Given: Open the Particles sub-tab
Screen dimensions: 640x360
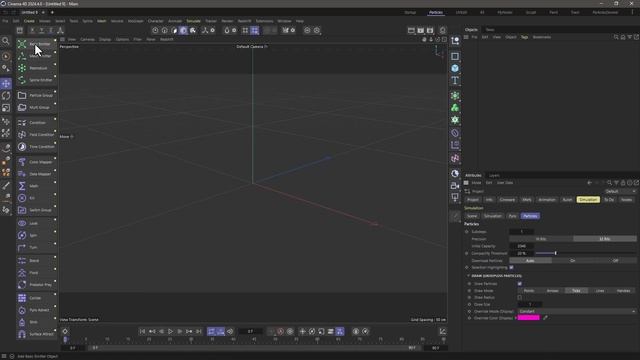Looking at the screenshot, I should pyautogui.click(x=530, y=216).
